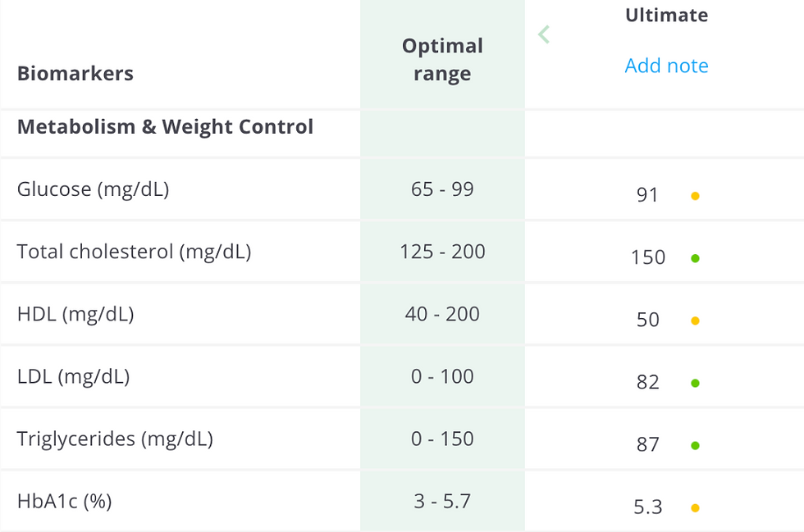Viewport: 804px width, 532px height.
Task: Click the left chevron arrow beside Ultimate
Action: 544,34
